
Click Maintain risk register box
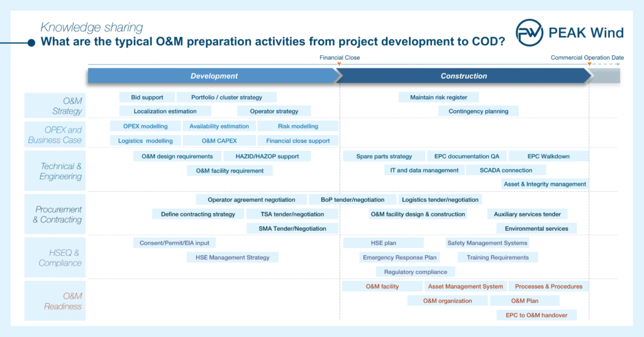[438, 97]
